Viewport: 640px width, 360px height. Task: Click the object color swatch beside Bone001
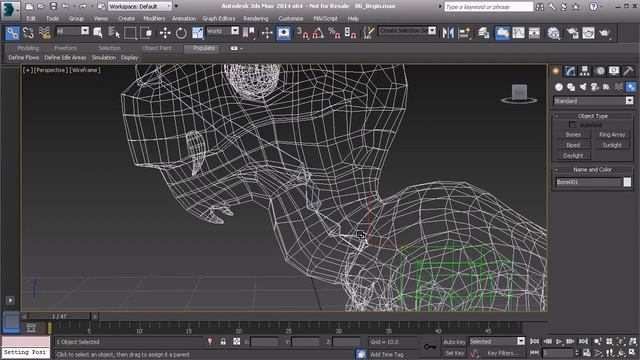(627, 182)
